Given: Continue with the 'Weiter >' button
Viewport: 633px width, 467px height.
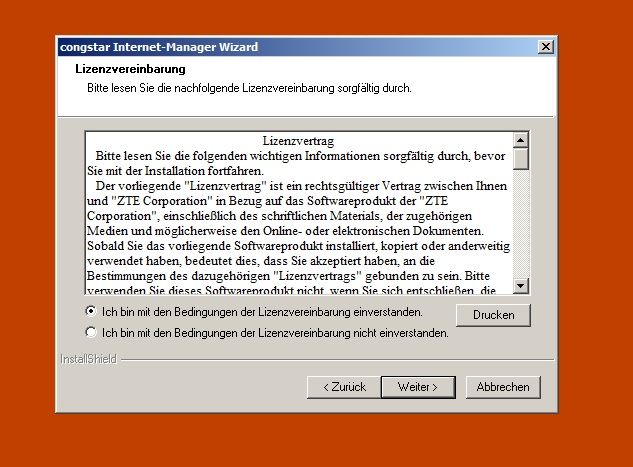Looking at the screenshot, I should click(x=417, y=386).
